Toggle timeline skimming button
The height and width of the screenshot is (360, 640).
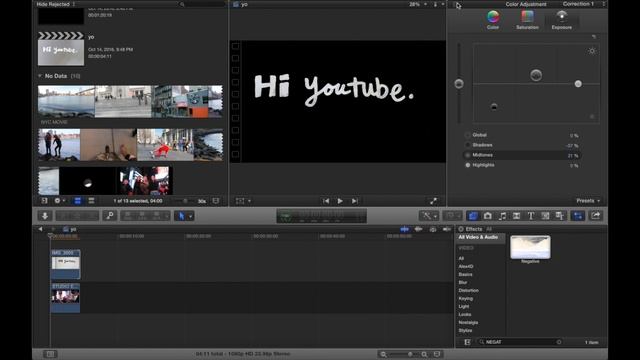tap(404, 229)
